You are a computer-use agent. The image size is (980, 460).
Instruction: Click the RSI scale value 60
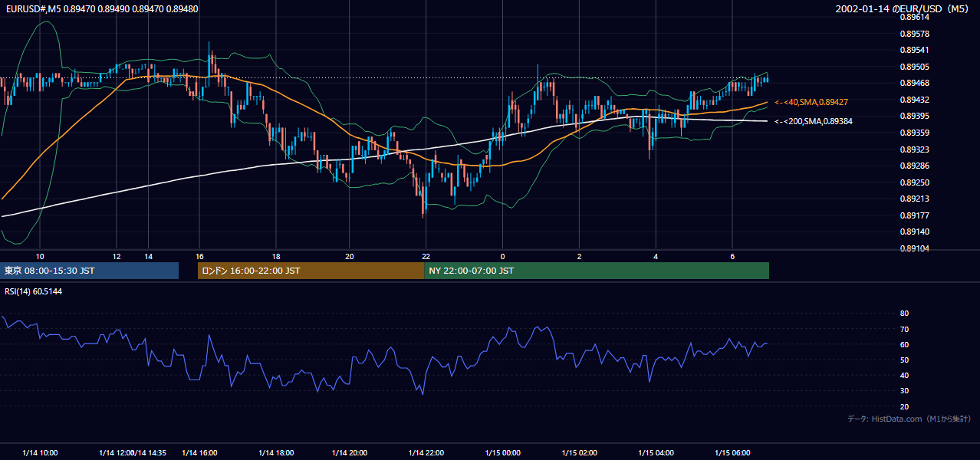pyautogui.click(x=904, y=344)
